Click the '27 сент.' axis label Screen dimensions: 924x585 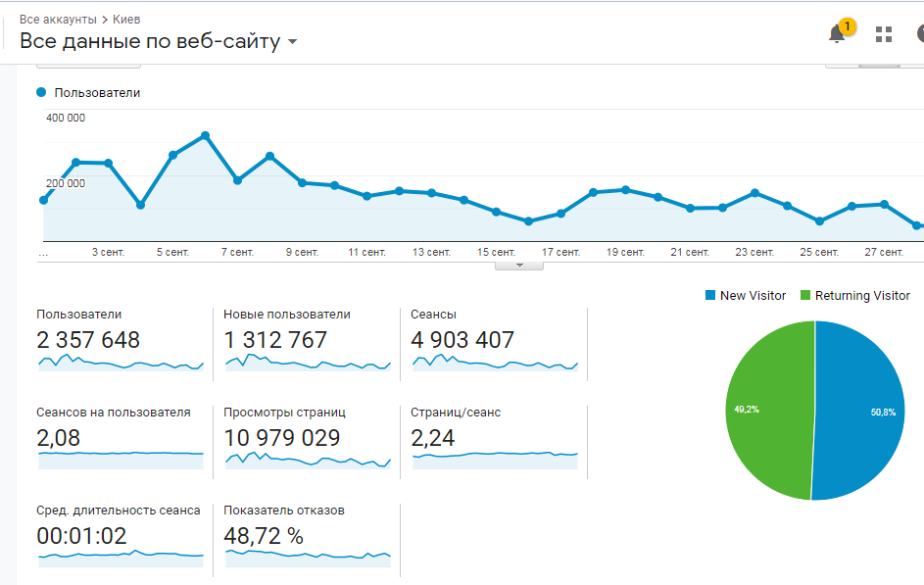[x=884, y=252]
